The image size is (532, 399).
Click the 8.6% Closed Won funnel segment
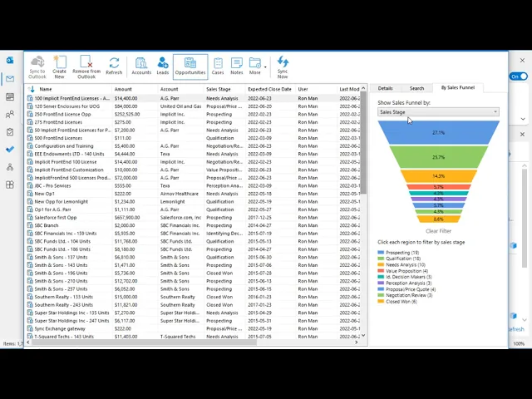(x=438, y=219)
